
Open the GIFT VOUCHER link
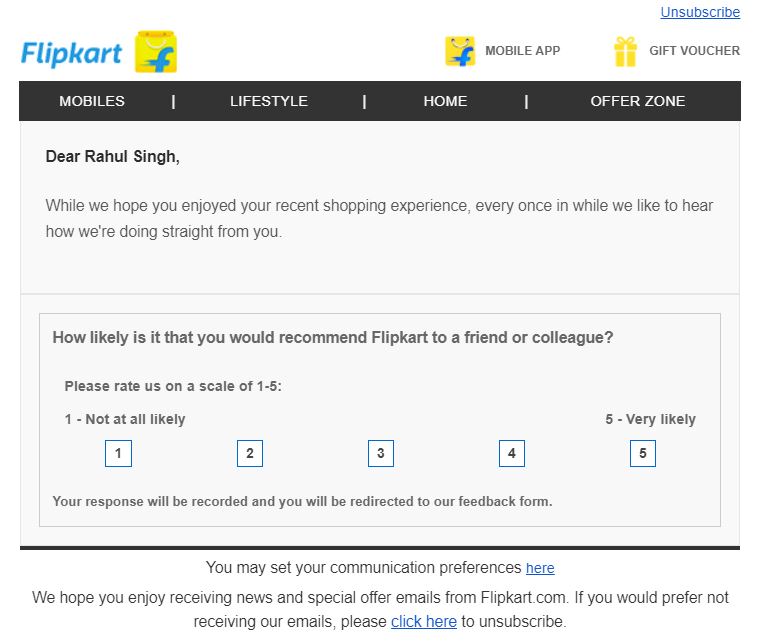[x=694, y=51]
